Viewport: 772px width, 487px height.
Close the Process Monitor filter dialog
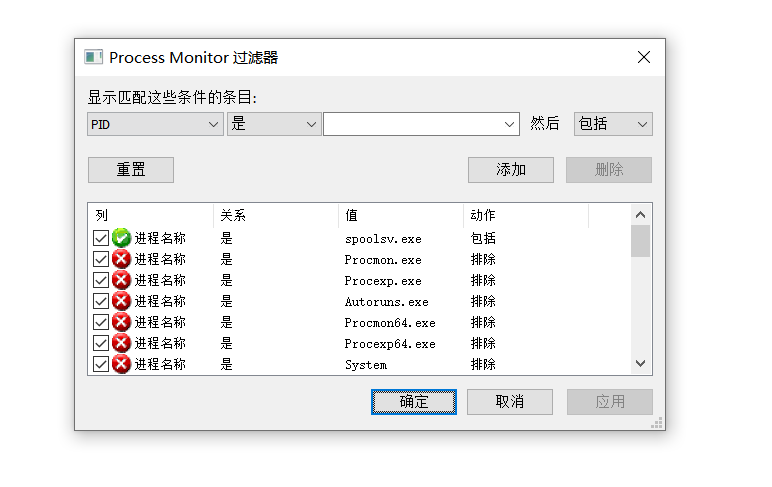(643, 57)
